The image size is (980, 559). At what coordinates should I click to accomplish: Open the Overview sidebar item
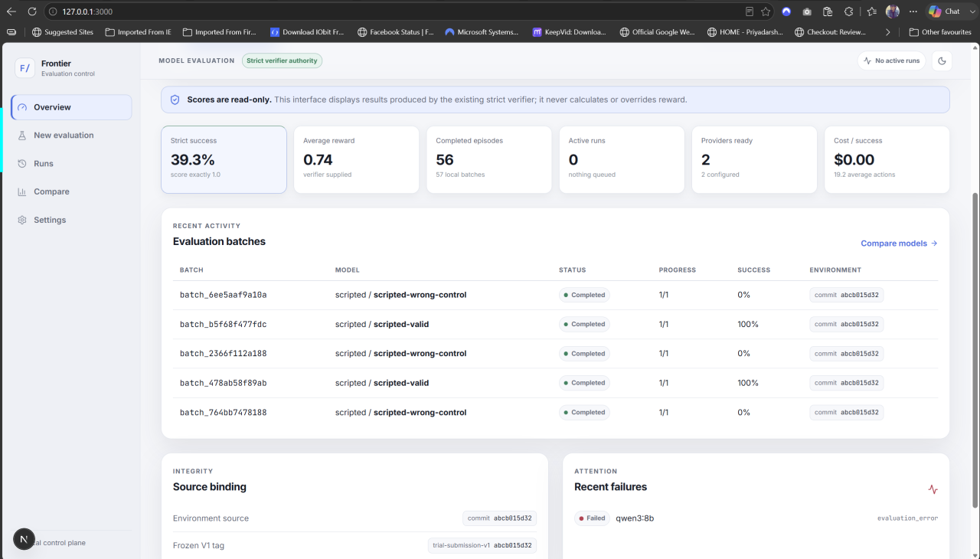coord(71,107)
